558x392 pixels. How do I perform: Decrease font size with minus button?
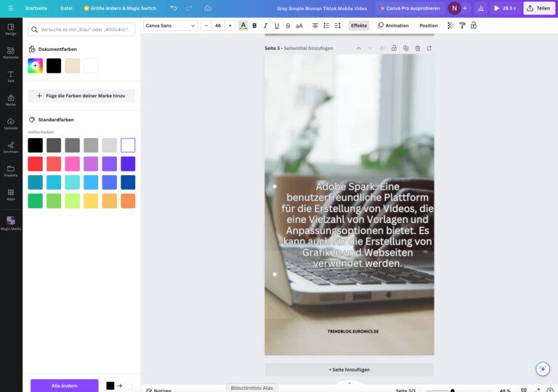click(206, 25)
